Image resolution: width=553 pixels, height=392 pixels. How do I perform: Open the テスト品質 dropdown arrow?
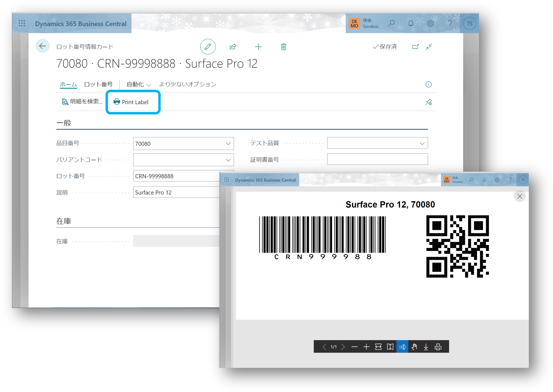click(422, 144)
